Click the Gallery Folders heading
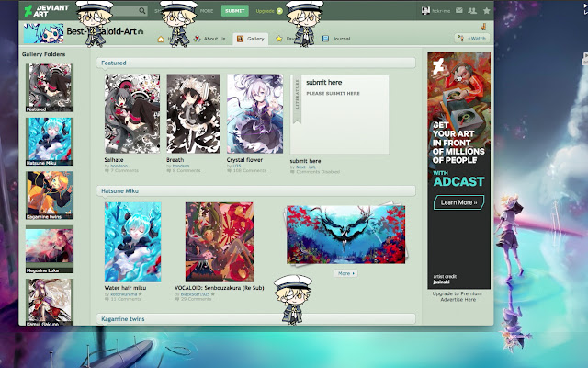This screenshot has width=588, height=368. click(43, 54)
